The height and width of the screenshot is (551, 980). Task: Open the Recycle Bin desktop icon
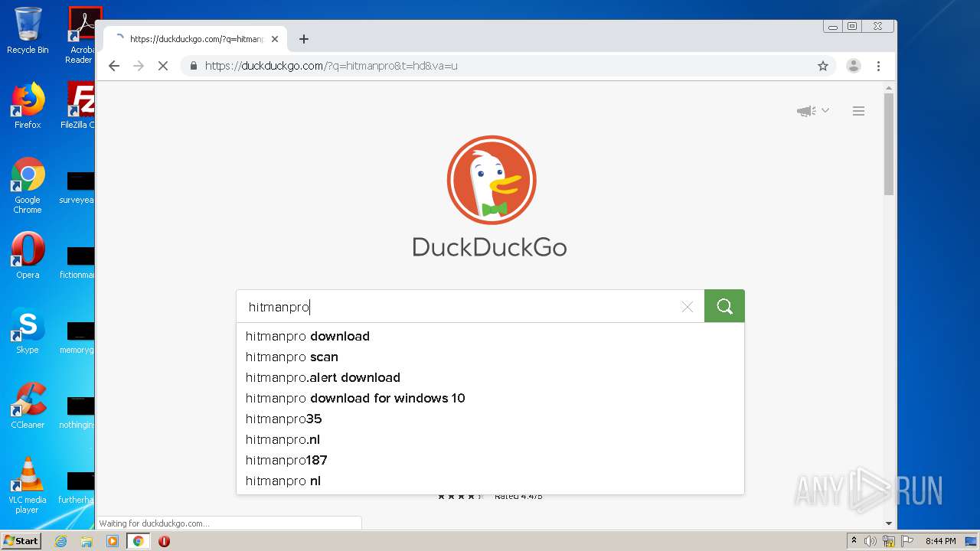(28, 31)
